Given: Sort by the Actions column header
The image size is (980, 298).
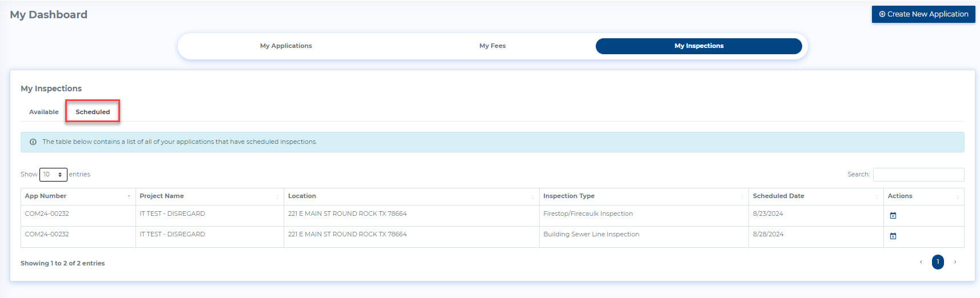Looking at the screenshot, I should (x=924, y=196).
